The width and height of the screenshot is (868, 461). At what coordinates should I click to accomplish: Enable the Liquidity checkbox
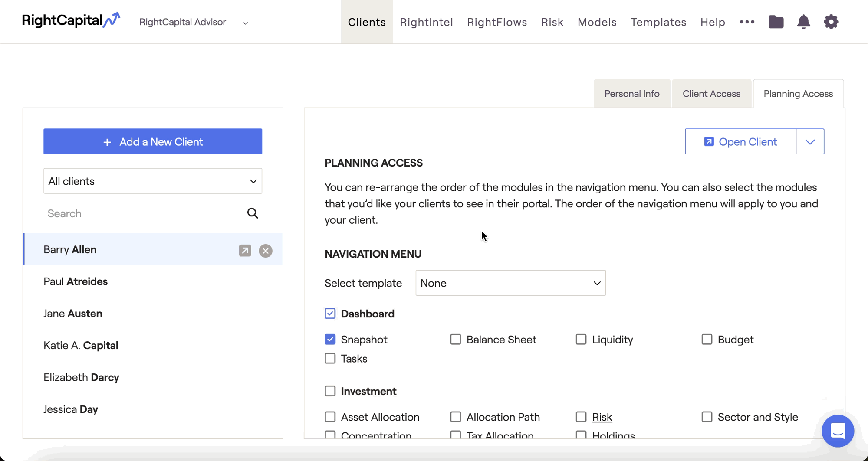tap(581, 339)
